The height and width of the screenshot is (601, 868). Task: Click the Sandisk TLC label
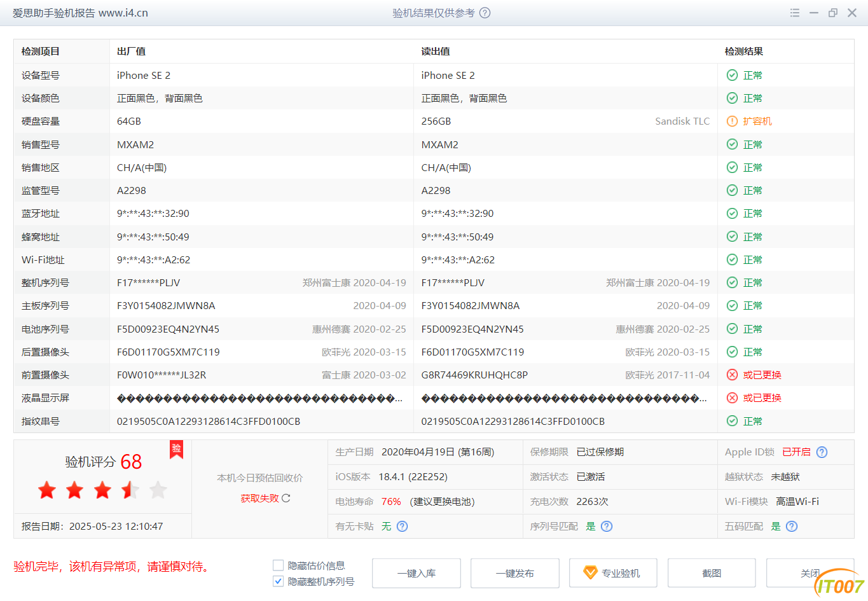682,121
